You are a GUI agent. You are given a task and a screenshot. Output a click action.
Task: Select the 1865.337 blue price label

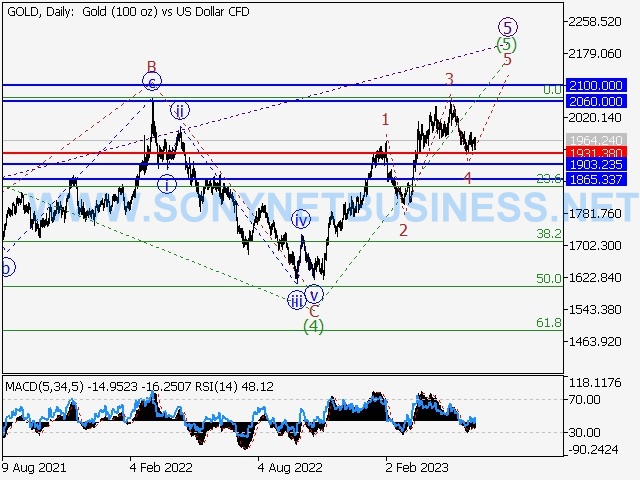(x=596, y=179)
